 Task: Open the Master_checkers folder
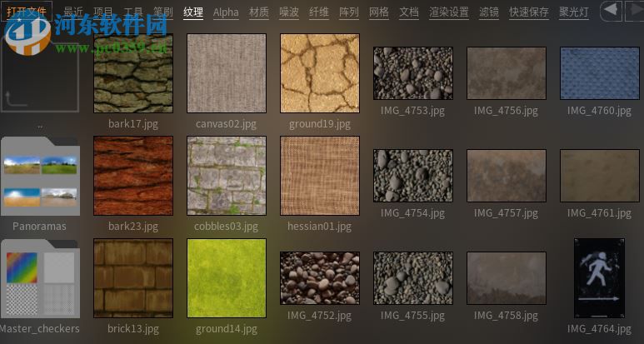[x=40, y=279]
